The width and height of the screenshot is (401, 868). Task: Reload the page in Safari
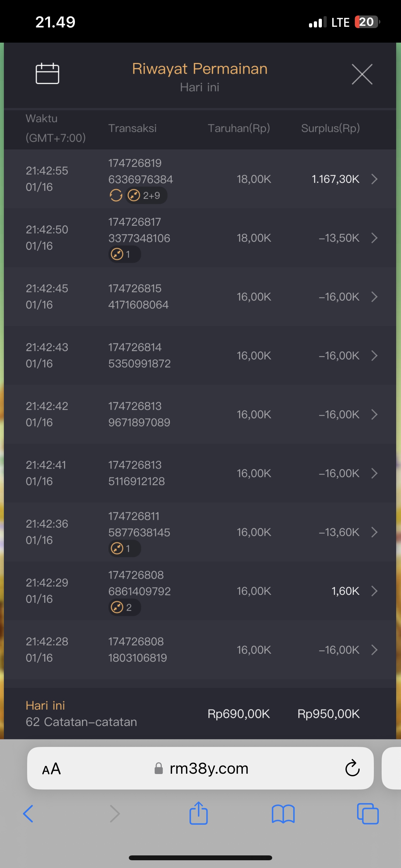pyautogui.click(x=352, y=768)
